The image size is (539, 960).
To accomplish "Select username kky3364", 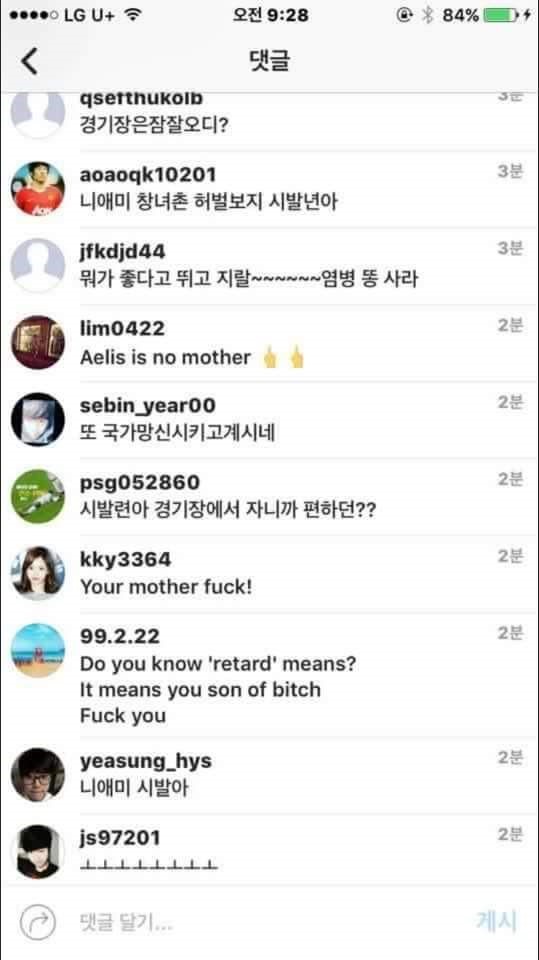I will (126, 560).
